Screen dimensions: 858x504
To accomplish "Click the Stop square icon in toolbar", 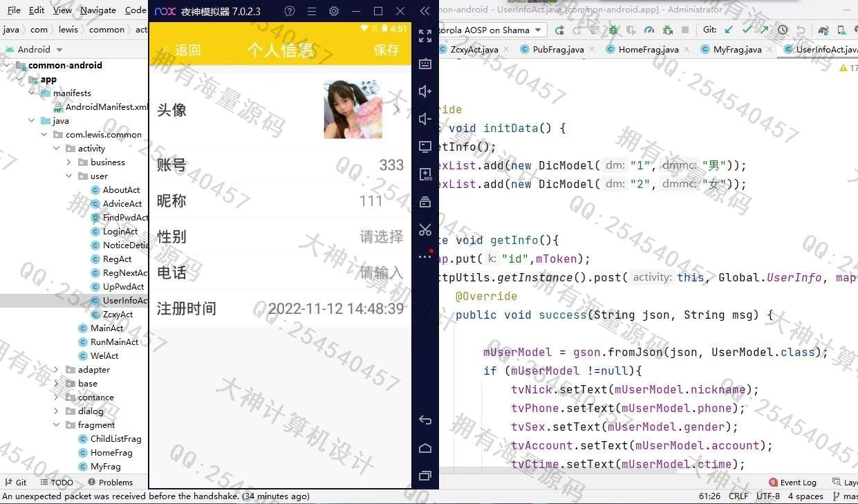I will tap(685, 30).
